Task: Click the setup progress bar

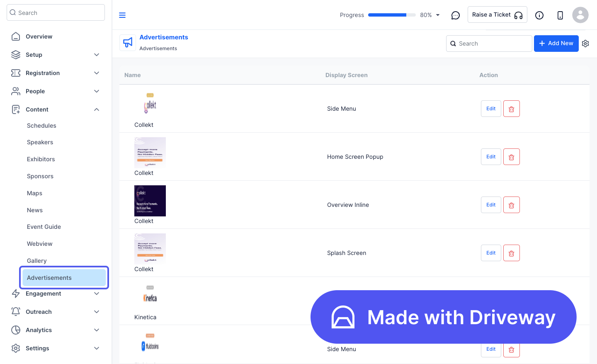Action: (392, 15)
